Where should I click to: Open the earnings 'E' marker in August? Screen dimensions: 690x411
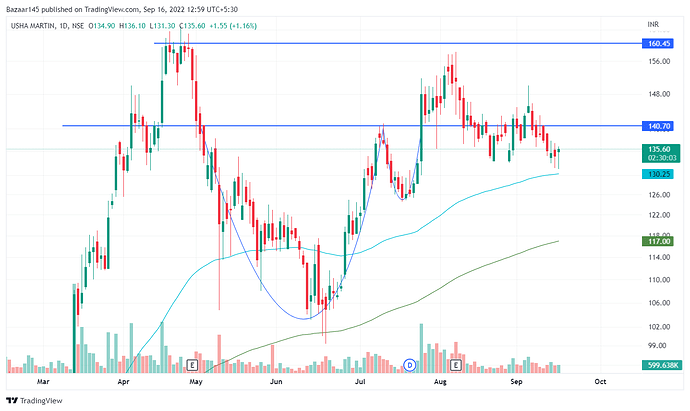[455, 364]
